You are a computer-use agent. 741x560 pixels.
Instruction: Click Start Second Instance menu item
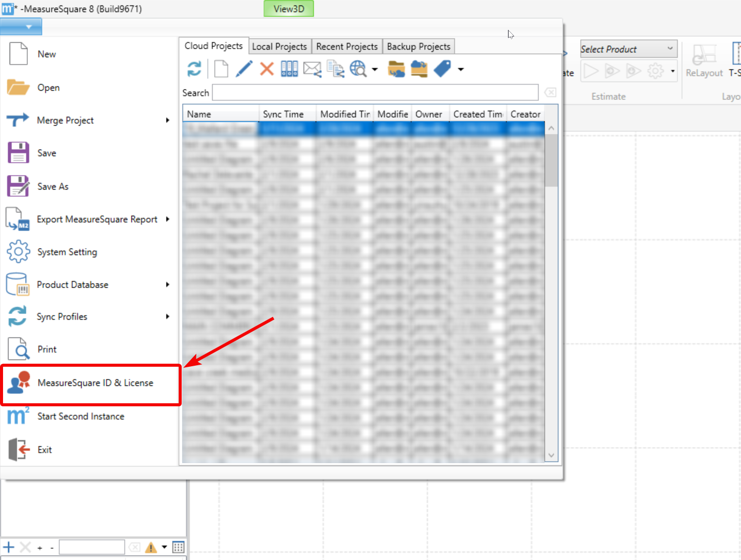[x=89, y=416]
